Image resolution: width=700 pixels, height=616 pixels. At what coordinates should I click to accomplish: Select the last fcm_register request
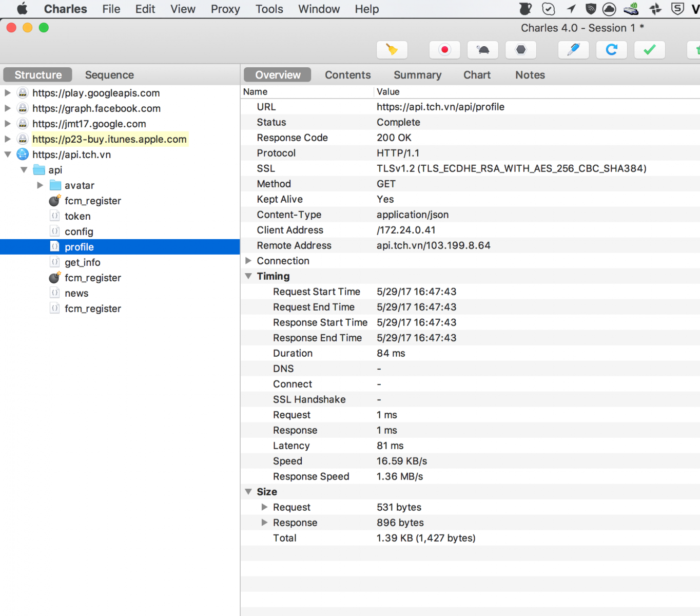93,309
